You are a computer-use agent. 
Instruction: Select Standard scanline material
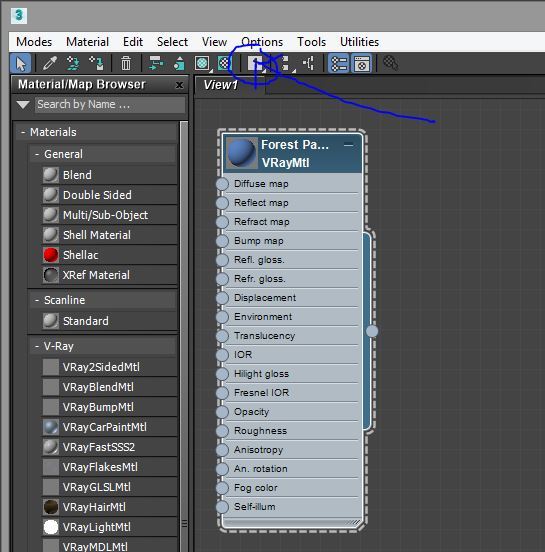coord(109,321)
